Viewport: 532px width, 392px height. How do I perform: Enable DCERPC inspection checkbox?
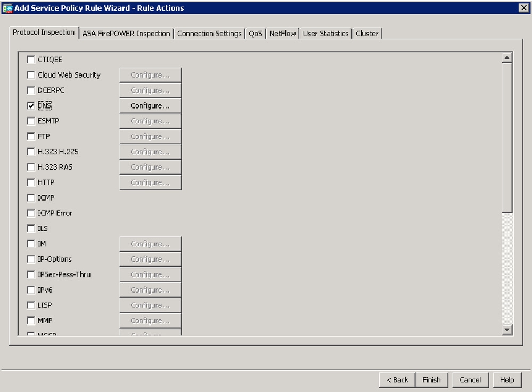[31, 90]
